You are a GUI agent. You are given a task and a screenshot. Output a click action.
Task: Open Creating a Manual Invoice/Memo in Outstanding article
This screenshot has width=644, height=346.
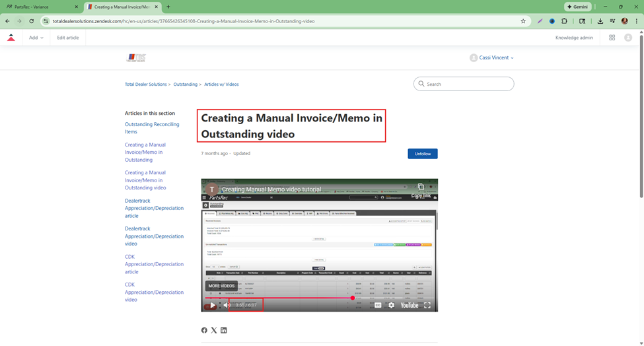(145, 152)
